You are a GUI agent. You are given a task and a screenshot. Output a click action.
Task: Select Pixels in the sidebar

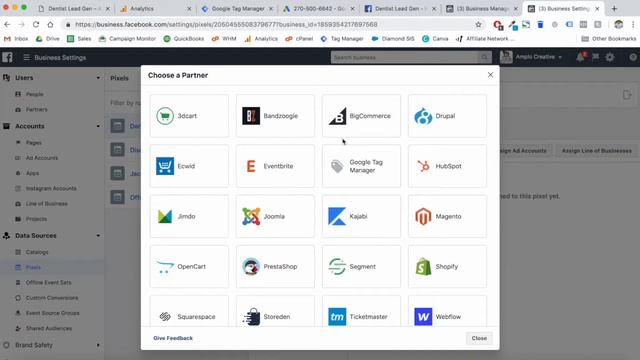33,267
